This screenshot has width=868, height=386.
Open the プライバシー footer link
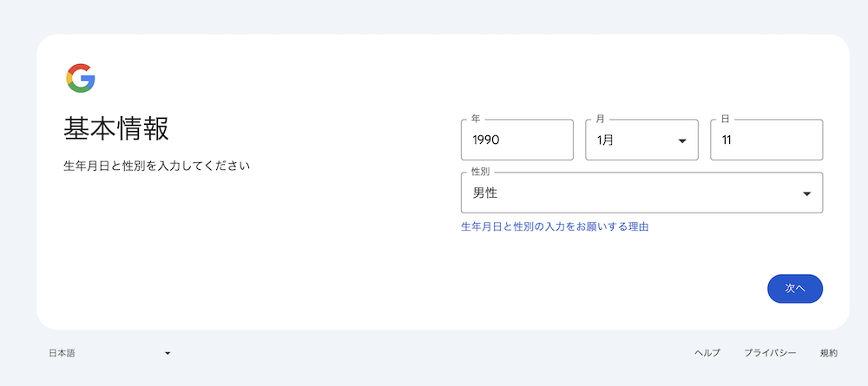(770, 353)
